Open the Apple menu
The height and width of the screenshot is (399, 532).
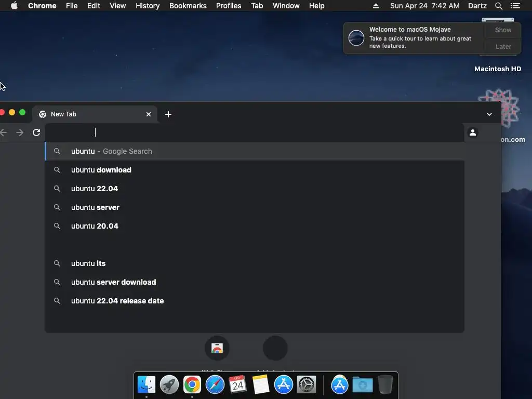(14, 6)
